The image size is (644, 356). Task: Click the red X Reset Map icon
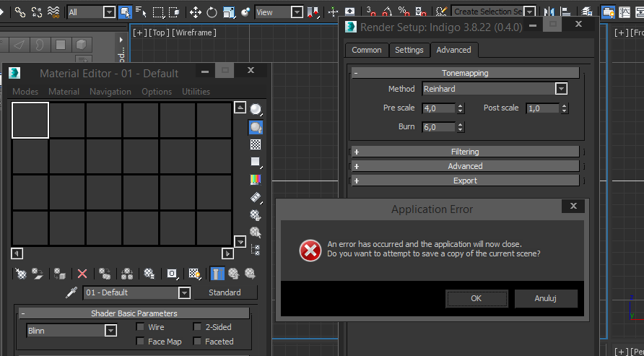(82, 274)
